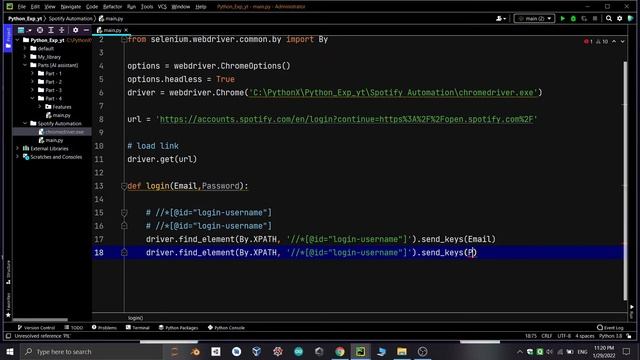Open Search Everywhere magnifier icon
640x360 pixels.
pos(609,18)
